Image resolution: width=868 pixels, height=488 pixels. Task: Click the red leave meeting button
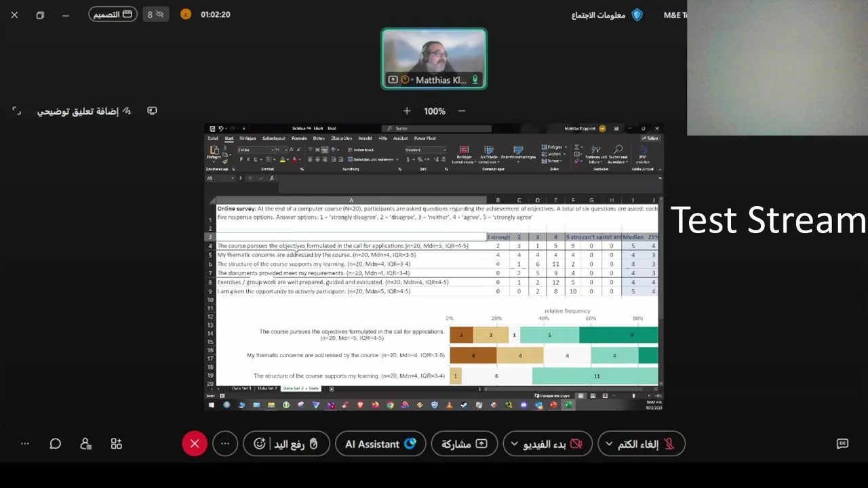coord(195,443)
